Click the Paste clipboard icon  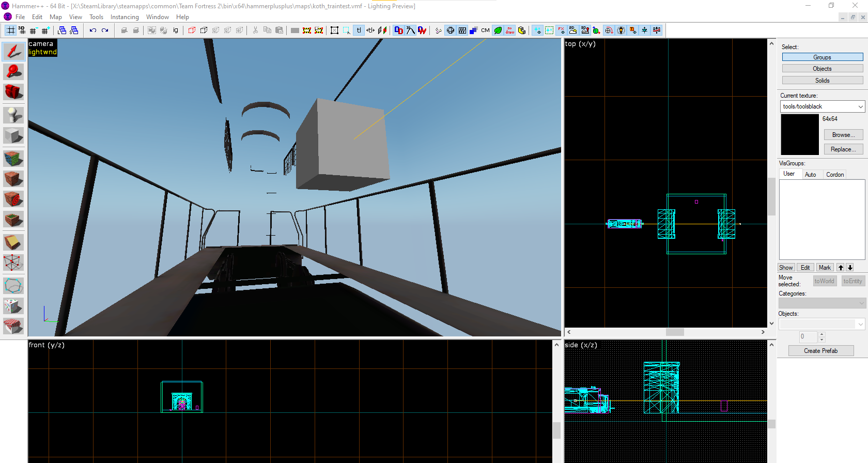point(279,30)
